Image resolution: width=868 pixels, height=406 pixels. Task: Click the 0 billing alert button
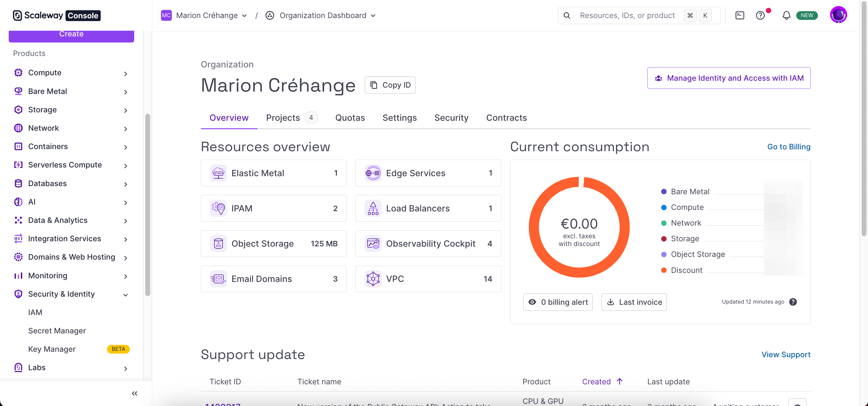pos(558,302)
